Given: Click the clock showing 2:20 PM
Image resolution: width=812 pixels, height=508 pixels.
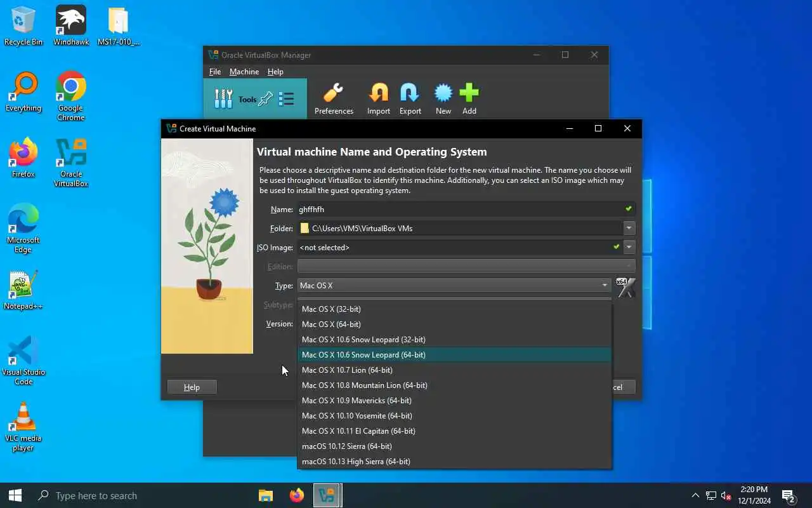Looking at the screenshot, I should [754, 495].
